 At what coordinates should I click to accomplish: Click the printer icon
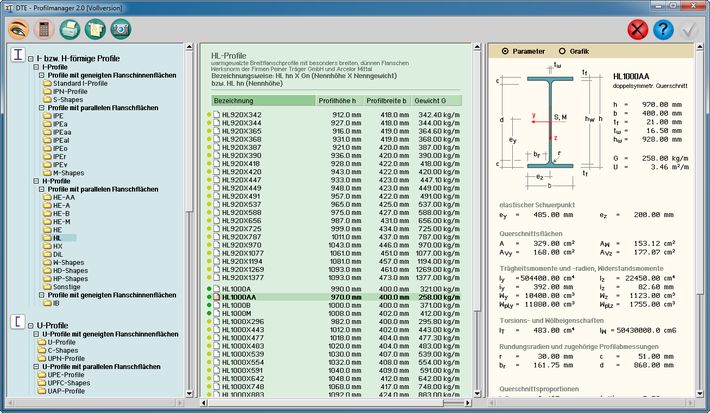pos(69,29)
